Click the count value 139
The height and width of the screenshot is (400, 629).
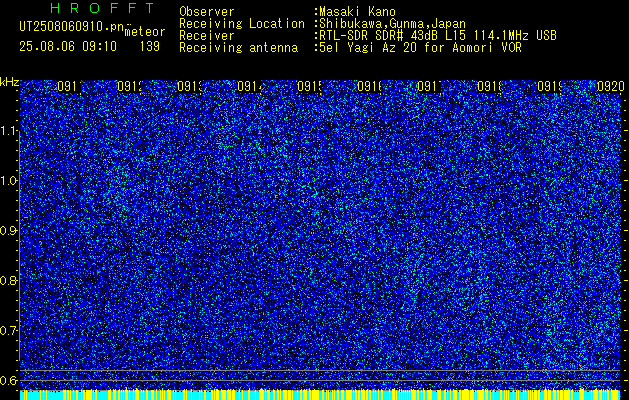[150, 47]
